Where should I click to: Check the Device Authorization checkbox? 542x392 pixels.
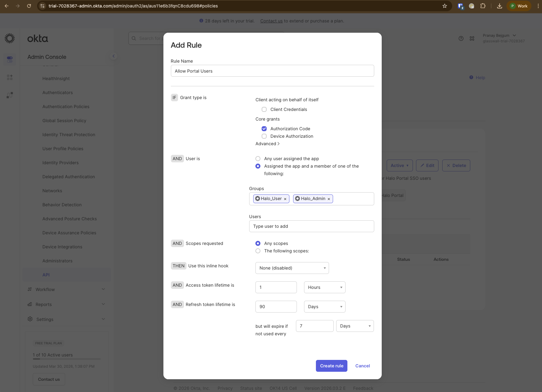(x=264, y=136)
